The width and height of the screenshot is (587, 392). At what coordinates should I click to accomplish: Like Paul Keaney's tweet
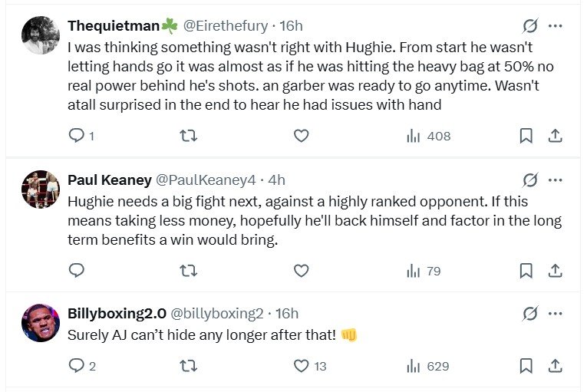point(302,270)
